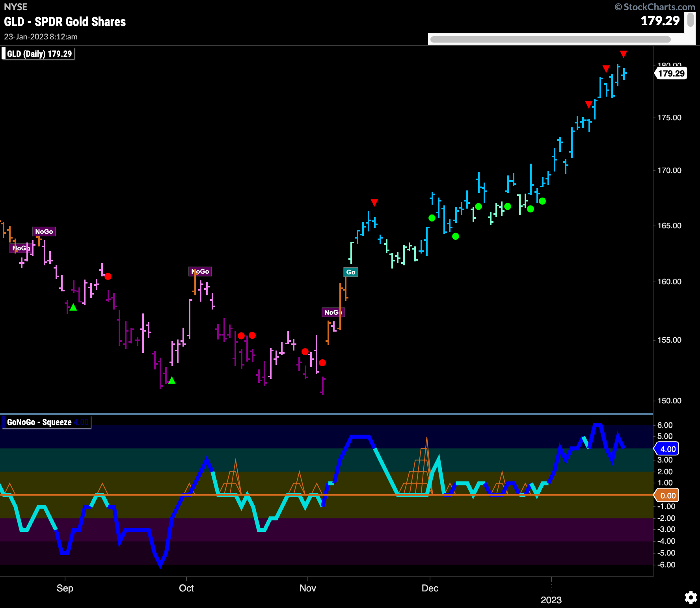Click the GoNoGo - Squeeze indicator label
The image size is (700, 608).
click(46, 422)
